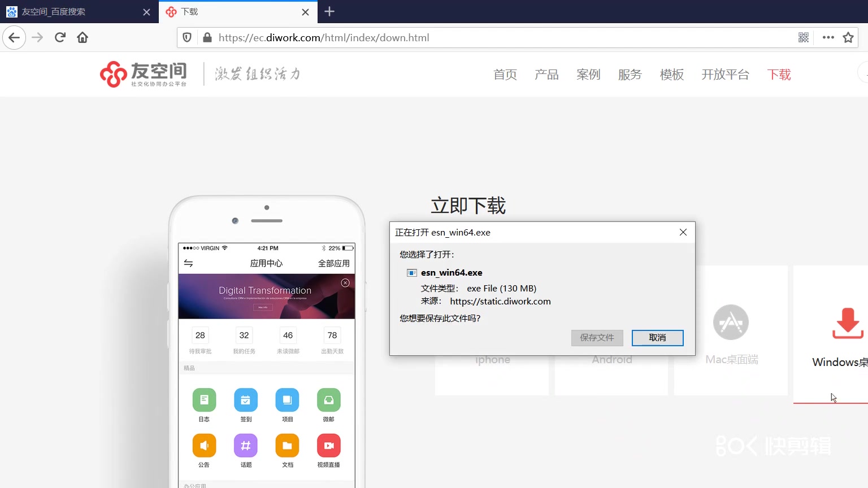Click the shield tracking protection icon
Viewport: 868px width, 488px height.
pyautogui.click(x=187, y=38)
